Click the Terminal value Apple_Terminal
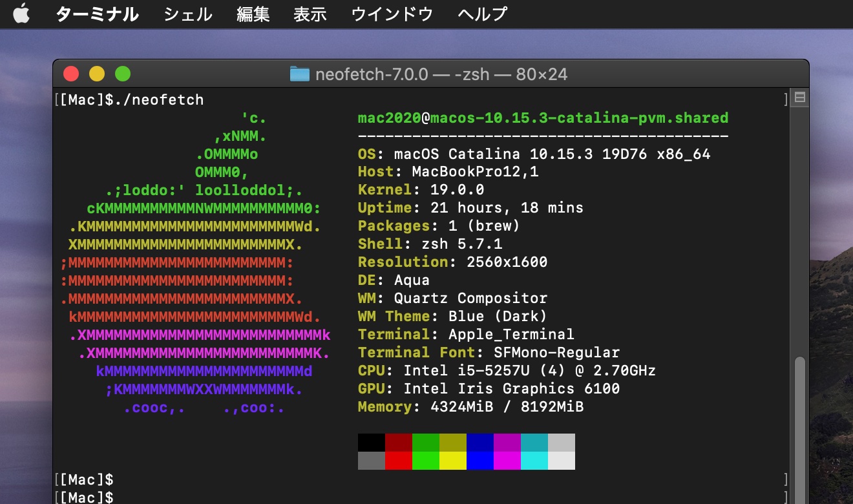Screen dimensions: 853x504 pos(511,335)
